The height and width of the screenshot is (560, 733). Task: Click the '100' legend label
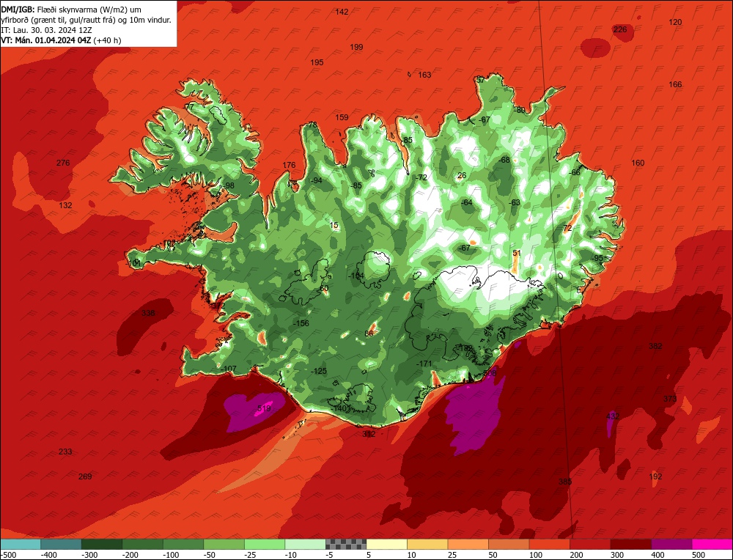coord(537,555)
